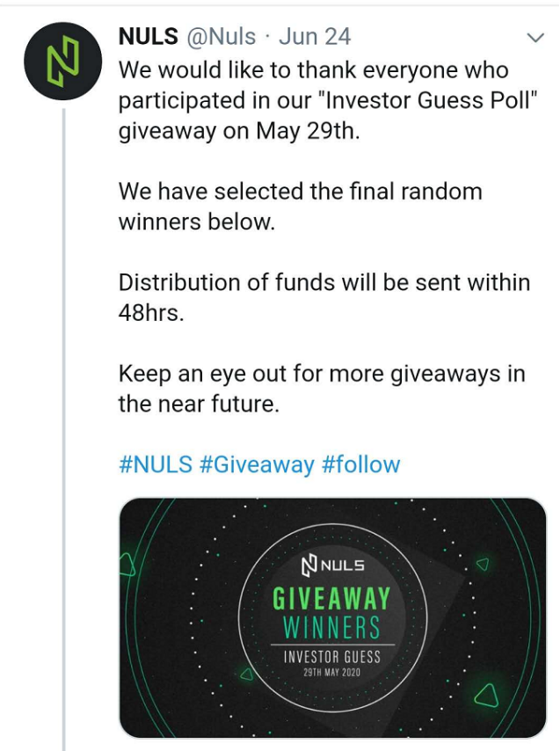
Task: Tap large green triangle in image's bottom-right corner
Action: click(487, 696)
